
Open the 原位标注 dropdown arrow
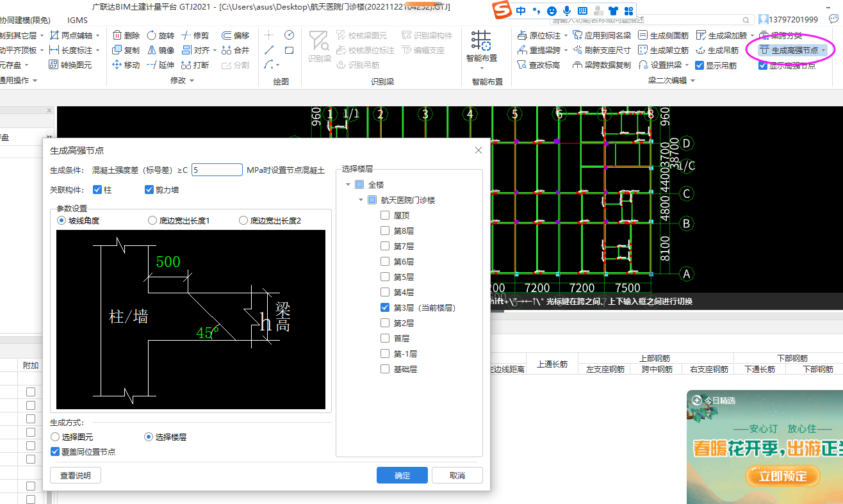pos(566,35)
